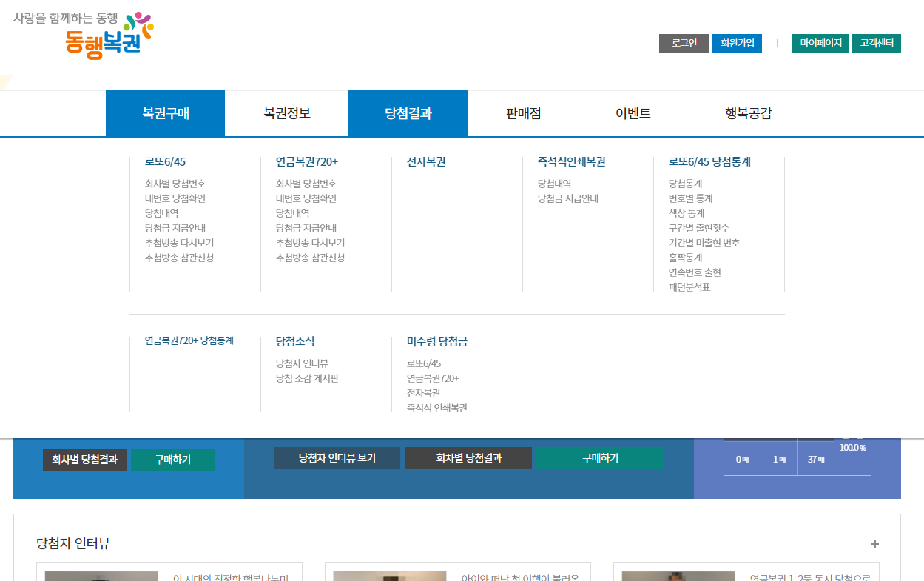The height and width of the screenshot is (581, 924).
Task: Open the 판매점 main menu
Action: click(524, 114)
